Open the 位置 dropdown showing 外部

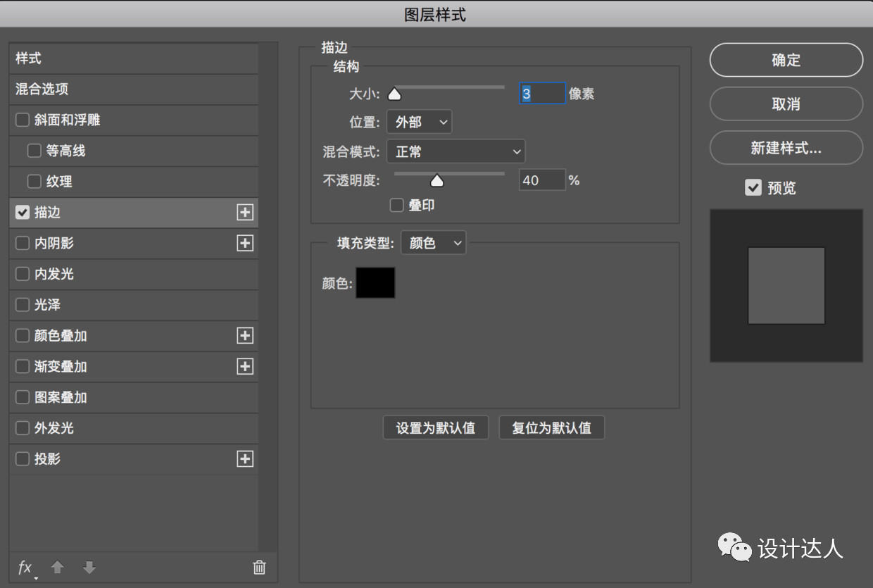420,123
